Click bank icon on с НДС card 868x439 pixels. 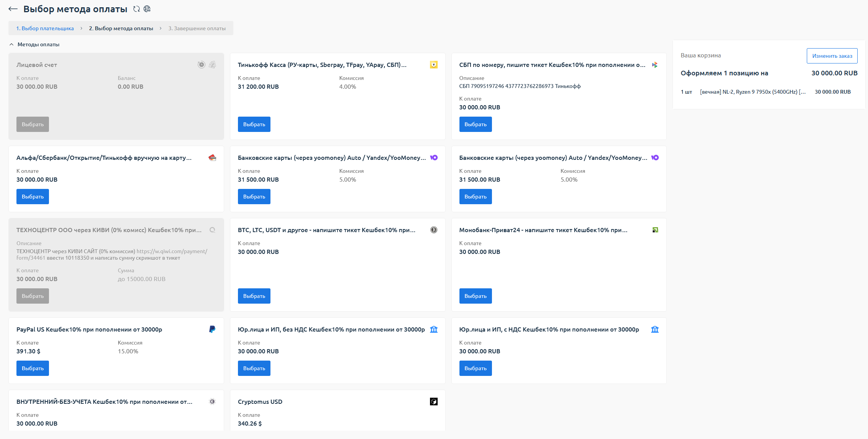tap(655, 329)
